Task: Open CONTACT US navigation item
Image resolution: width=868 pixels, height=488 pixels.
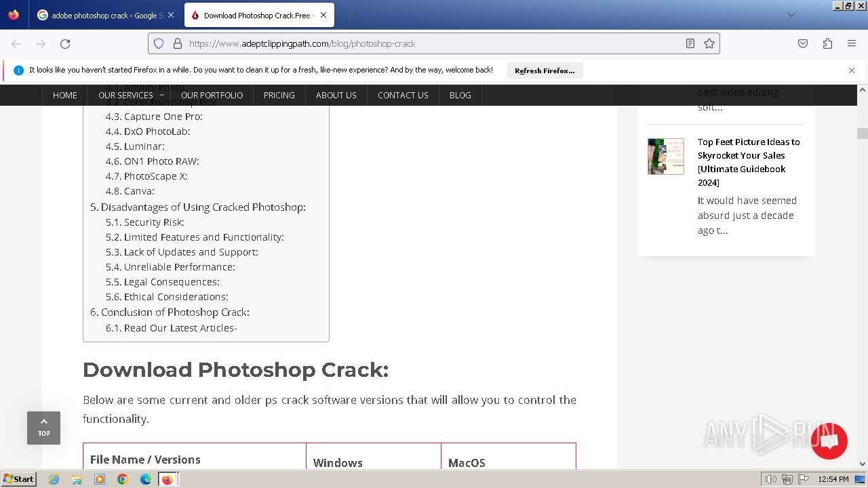Action: click(403, 95)
